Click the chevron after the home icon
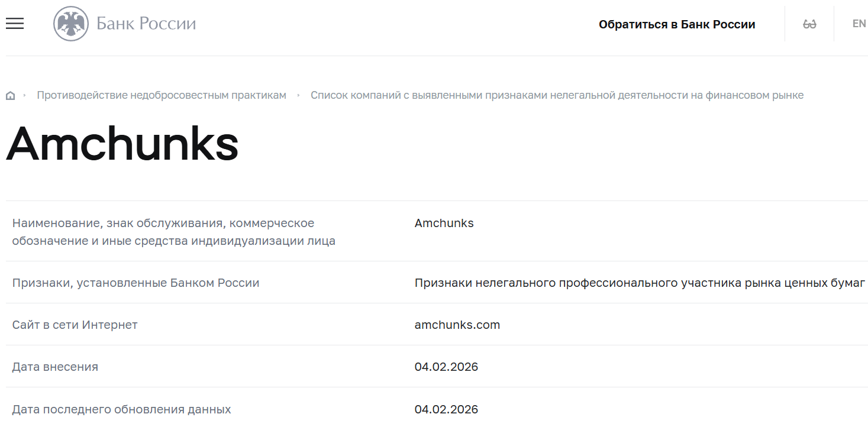This screenshot has height=427, width=868. 25,95
